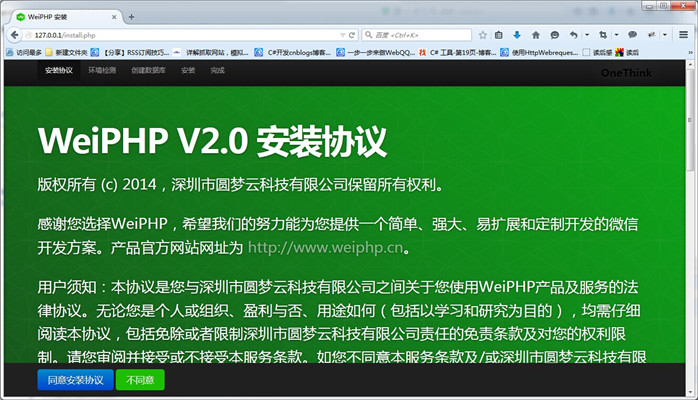Select the 创建数据库 step tab
698x400 pixels.
point(148,71)
